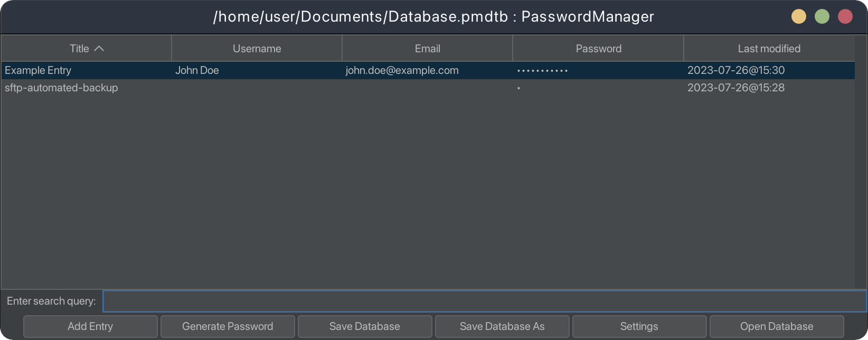Click the Email column header
Image resolution: width=868 pixels, height=340 pixels.
pyautogui.click(x=427, y=49)
